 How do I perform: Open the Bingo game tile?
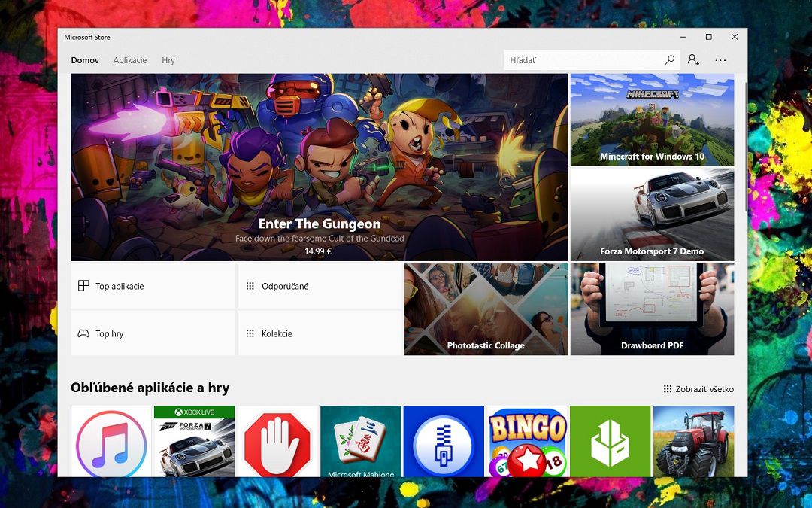tap(527, 441)
